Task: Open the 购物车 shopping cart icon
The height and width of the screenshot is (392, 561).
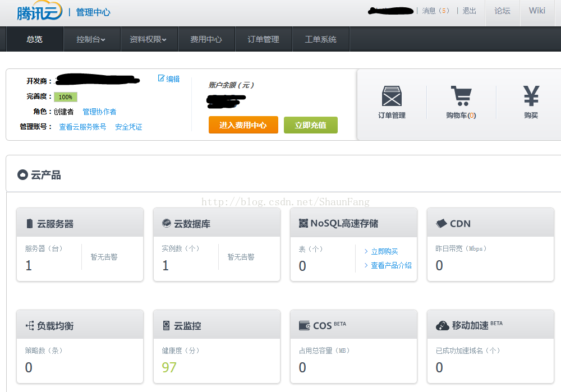Action: pos(461,96)
